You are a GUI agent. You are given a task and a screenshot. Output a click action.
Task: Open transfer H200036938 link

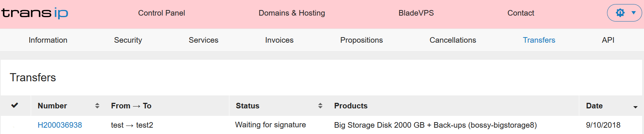[60, 125]
